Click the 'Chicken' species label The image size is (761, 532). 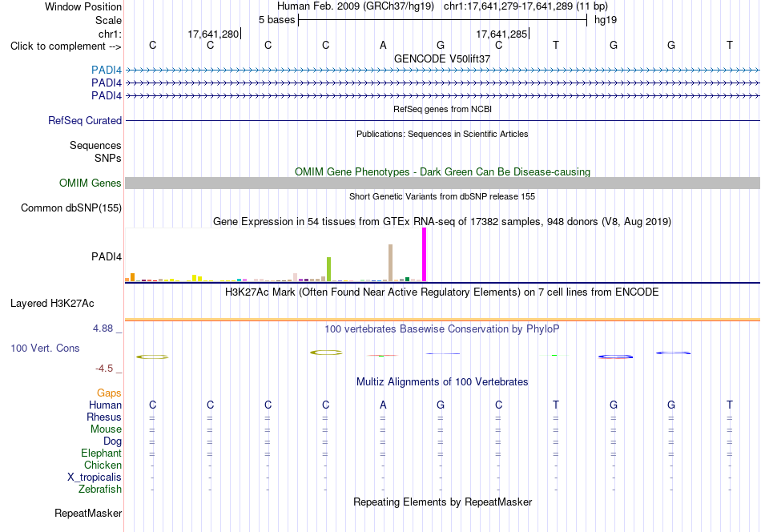(x=103, y=465)
